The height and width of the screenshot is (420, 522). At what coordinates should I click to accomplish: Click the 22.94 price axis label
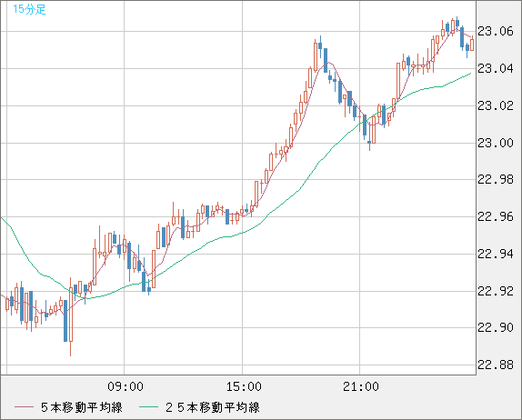[x=496, y=255]
